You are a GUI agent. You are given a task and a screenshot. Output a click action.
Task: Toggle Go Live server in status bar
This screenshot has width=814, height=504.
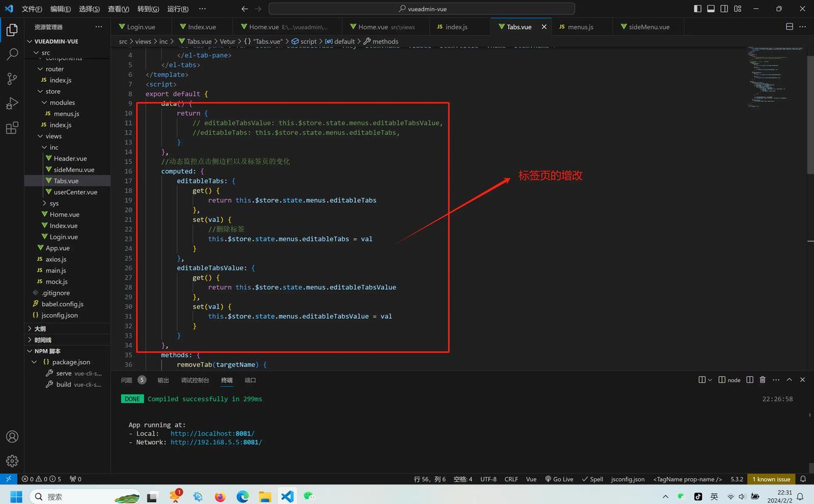tap(559, 479)
